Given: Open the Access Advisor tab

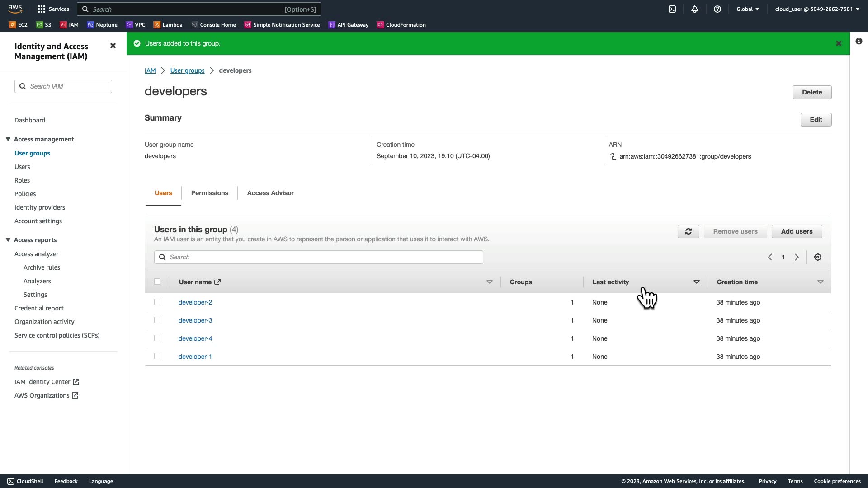Looking at the screenshot, I should pyautogui.click(x=270, y=193).
